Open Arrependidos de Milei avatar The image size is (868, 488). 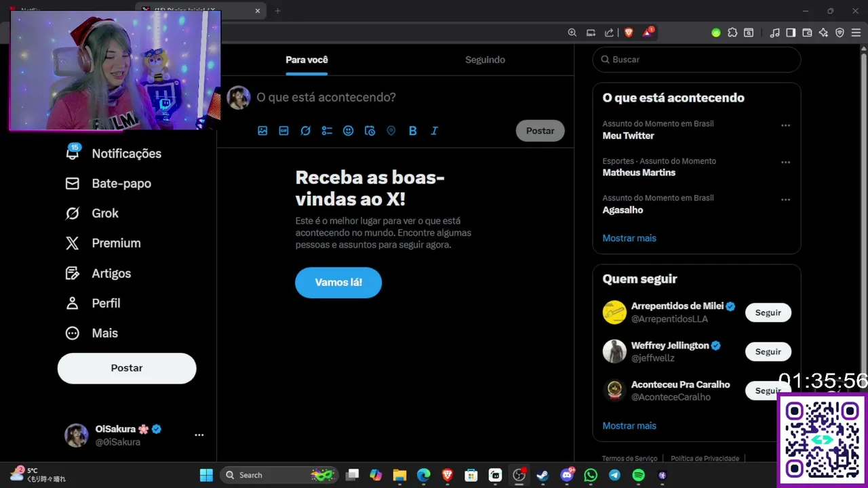point(614,312)
